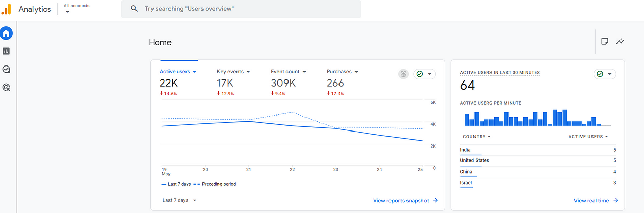The width and height of the screenshot is (644, 213).
Task: Change the Last 7 days date range
Action: pos(180,200)
